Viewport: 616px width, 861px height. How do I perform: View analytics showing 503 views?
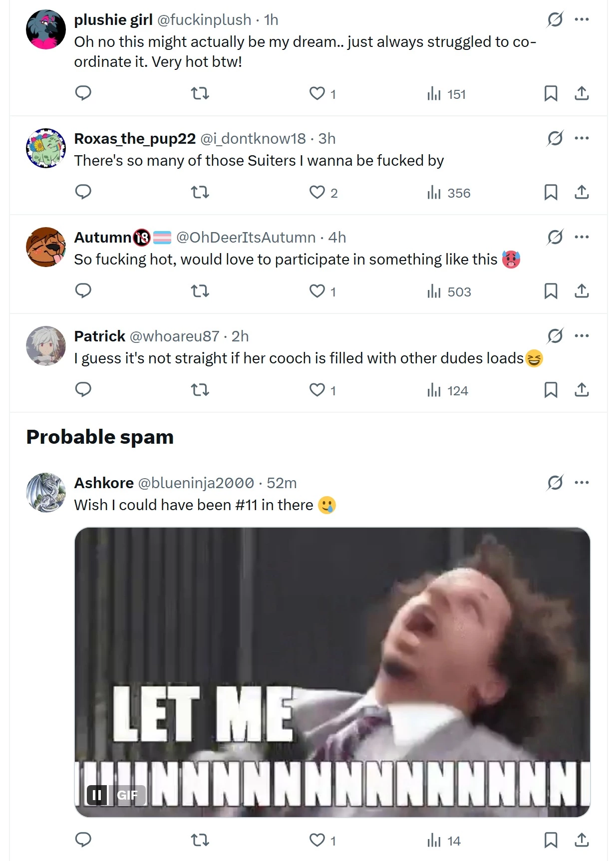449,291
